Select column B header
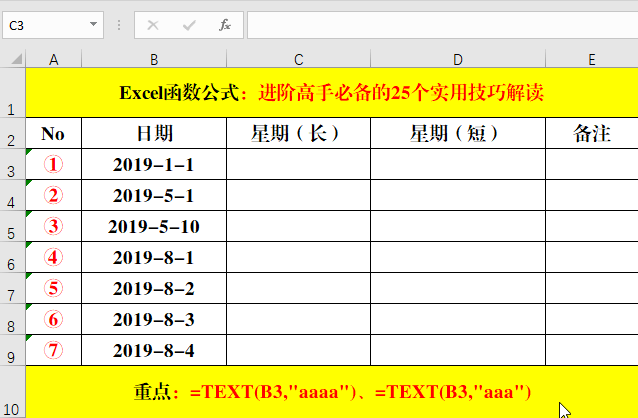The width and height of the screenshot is (638, 418). (154, 59)
